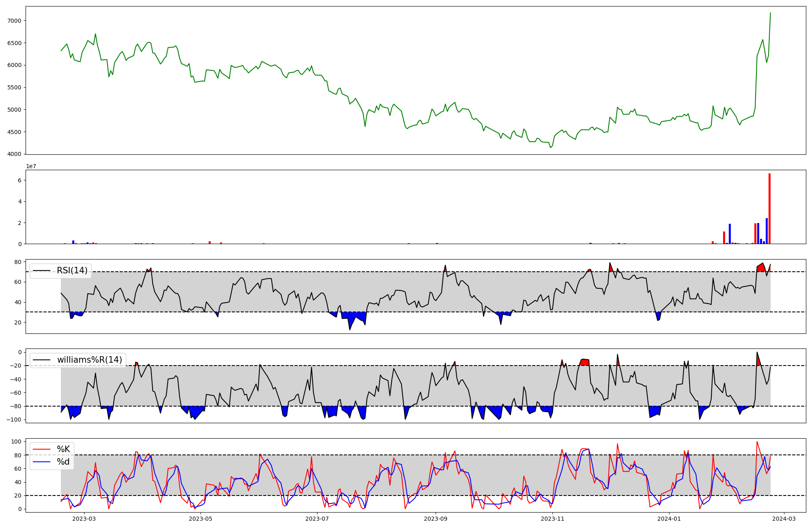Click the tallest red volume bar
Image resolution: width=812 pixels, height=528 pixels.
click(x=769, y=209)
